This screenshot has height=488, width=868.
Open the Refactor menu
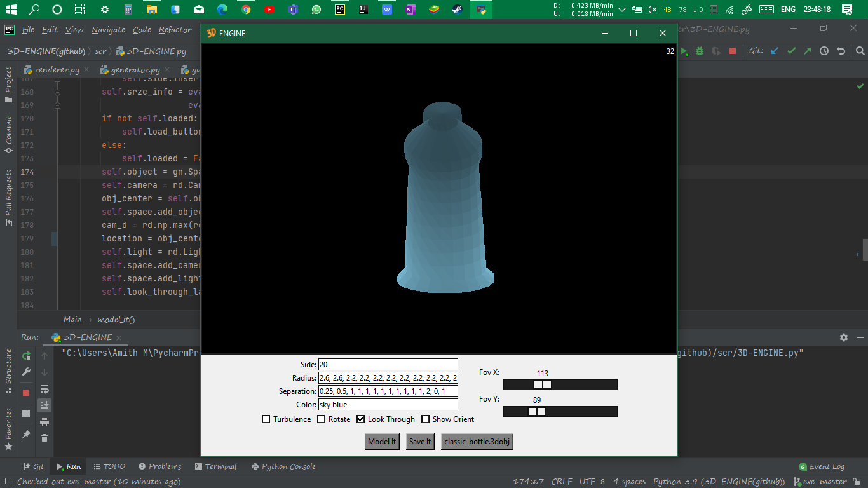click(x=175, y=30)
